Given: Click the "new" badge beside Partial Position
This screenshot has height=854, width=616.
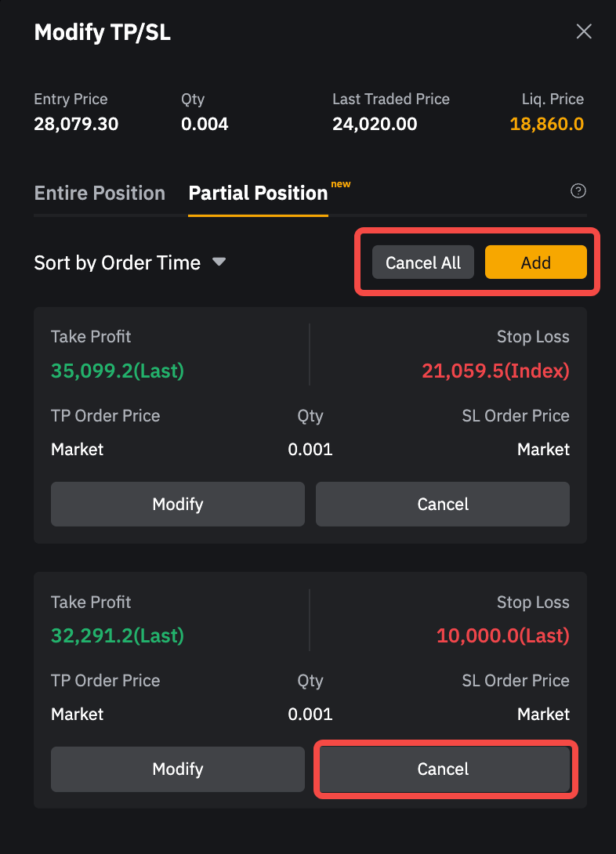Looking at the screenshot, I should [x=341, y=184].
